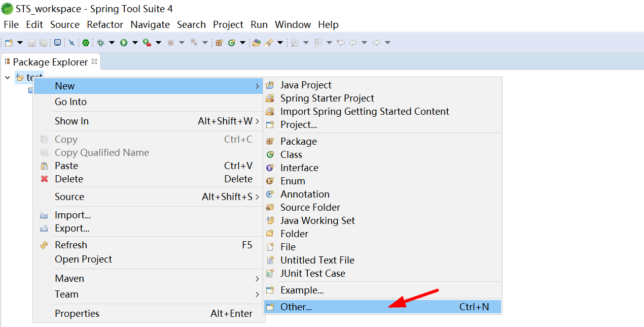Open the terminal console icon in toolbar

click(x=57, y=43)
